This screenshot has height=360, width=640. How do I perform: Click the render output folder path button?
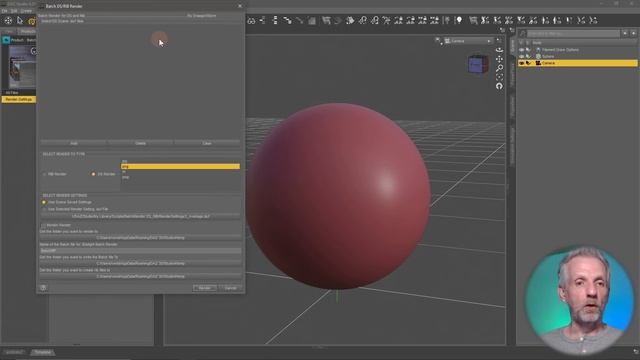140,238
